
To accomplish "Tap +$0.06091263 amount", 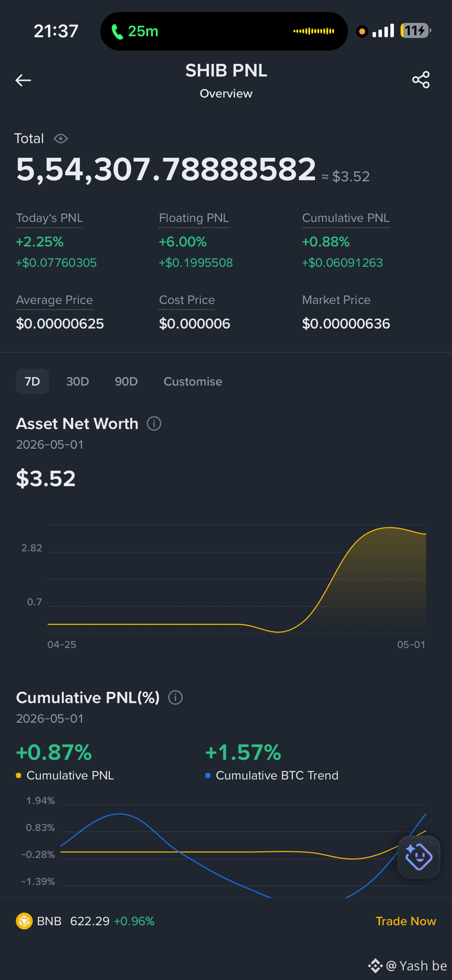I will pos(343,263).
